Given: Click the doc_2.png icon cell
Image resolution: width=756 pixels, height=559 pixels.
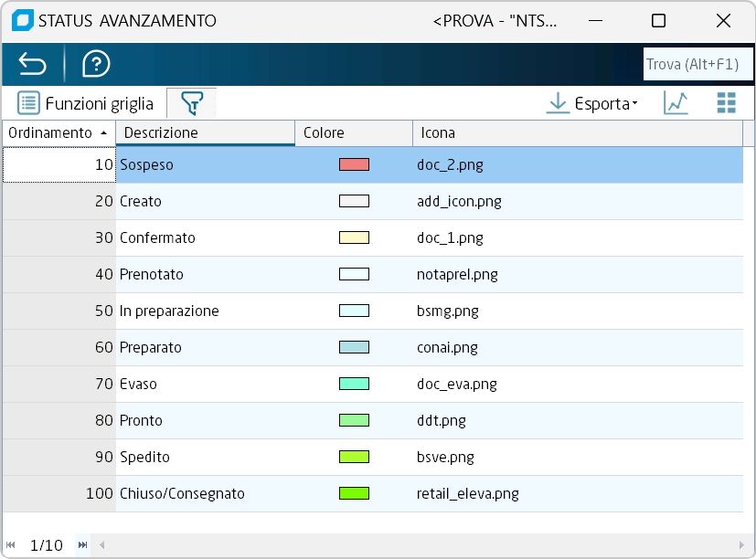Looking at the screenshot, I should click(x=578, y=164).
